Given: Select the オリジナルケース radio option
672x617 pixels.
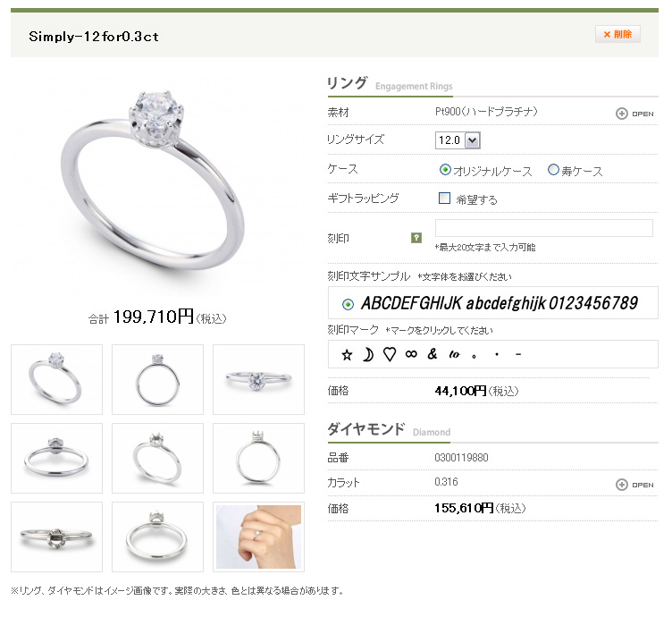Looking at the screenshot, I should pyautogui.click(x=445, y=170).
